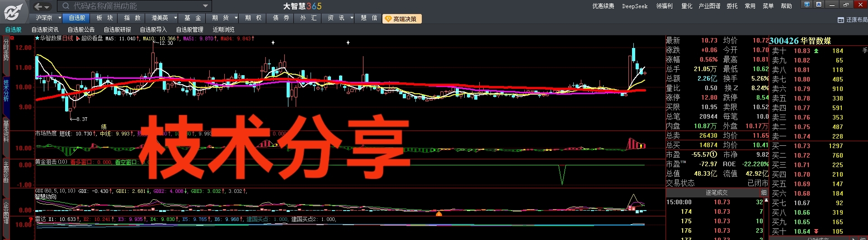Open 近期浏览 sub-tab
The width and height of the screenshot is (868, 240).
click(223, 29)
